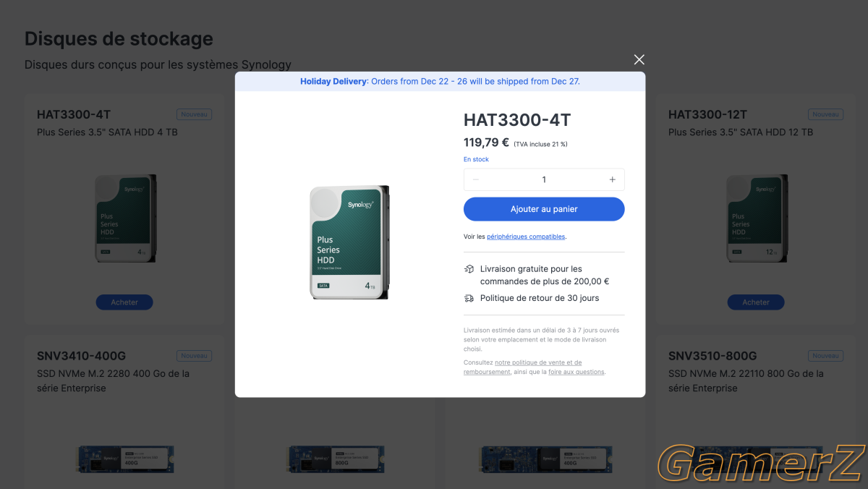Click Plus Series 3.5" SATA HDD 4 TB text
Viewport: 868px width, 489px height.
tap(107, 132)
